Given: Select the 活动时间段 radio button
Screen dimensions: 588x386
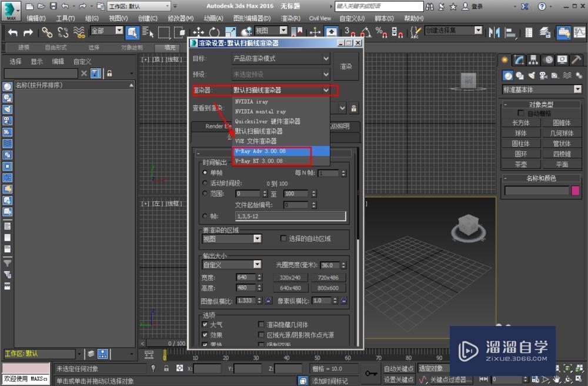Looking at the screenshot, I should (205, 183).
